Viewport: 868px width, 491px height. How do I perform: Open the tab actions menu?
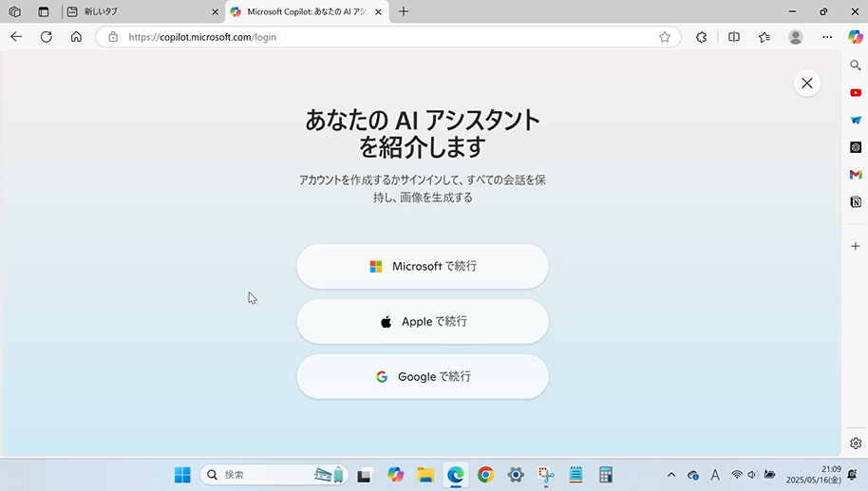point(44,11)
